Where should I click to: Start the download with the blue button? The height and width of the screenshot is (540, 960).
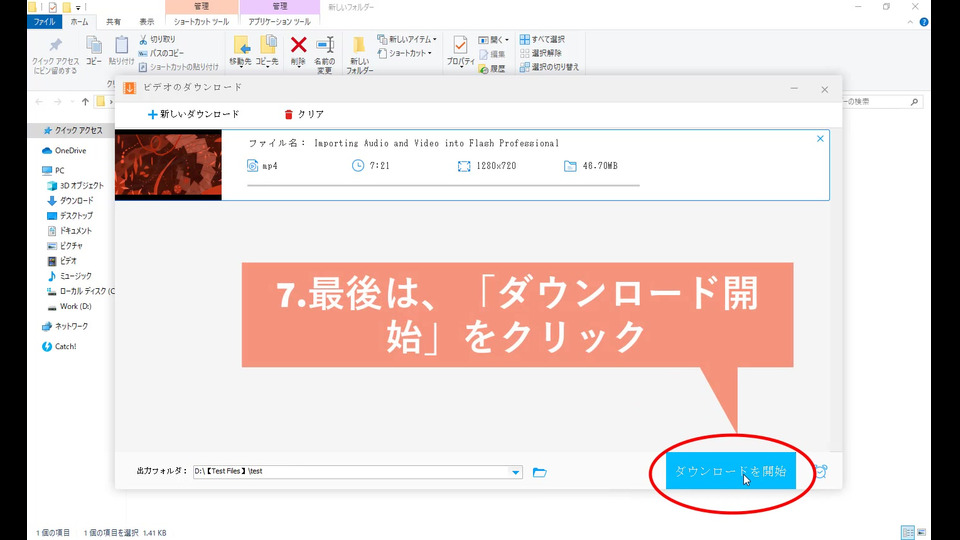point(730,471)
